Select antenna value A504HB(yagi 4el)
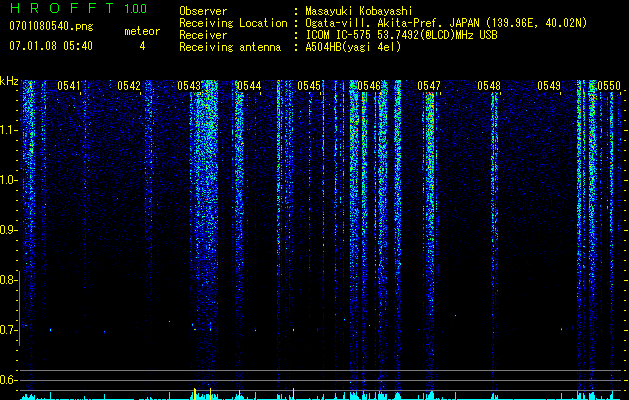This screenshot has width=629, height=400. [x=353, y=47]
